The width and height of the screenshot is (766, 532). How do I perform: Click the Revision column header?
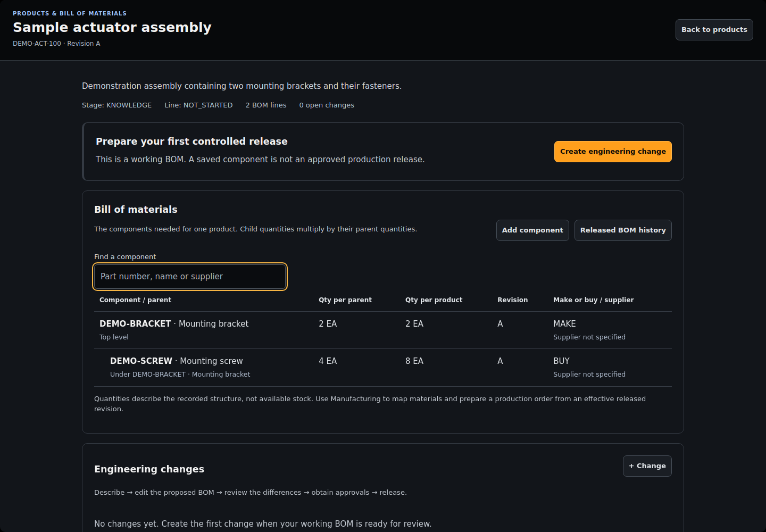click(x=512, y=300)
